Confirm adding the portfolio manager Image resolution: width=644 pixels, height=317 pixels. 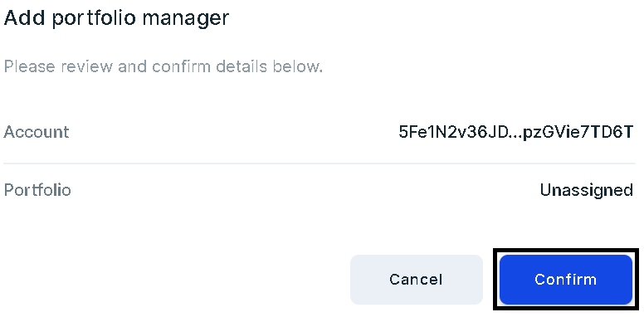(565, 280)
